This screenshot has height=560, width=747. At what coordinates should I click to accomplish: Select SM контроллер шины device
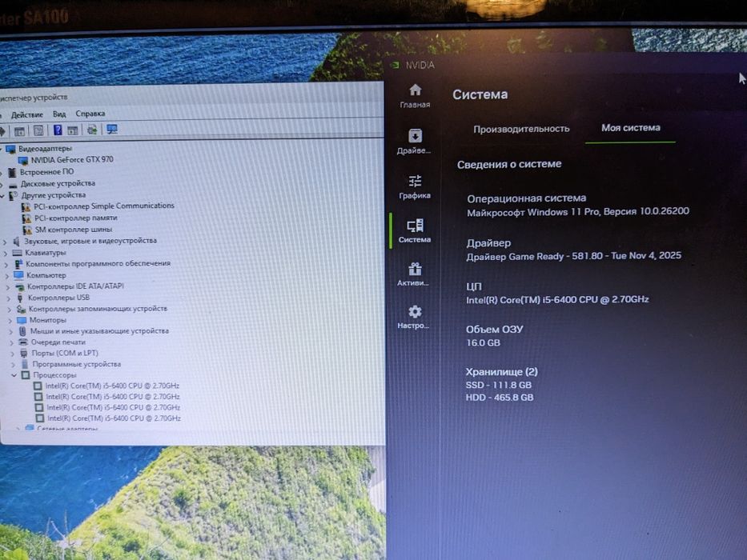(74, 230)
